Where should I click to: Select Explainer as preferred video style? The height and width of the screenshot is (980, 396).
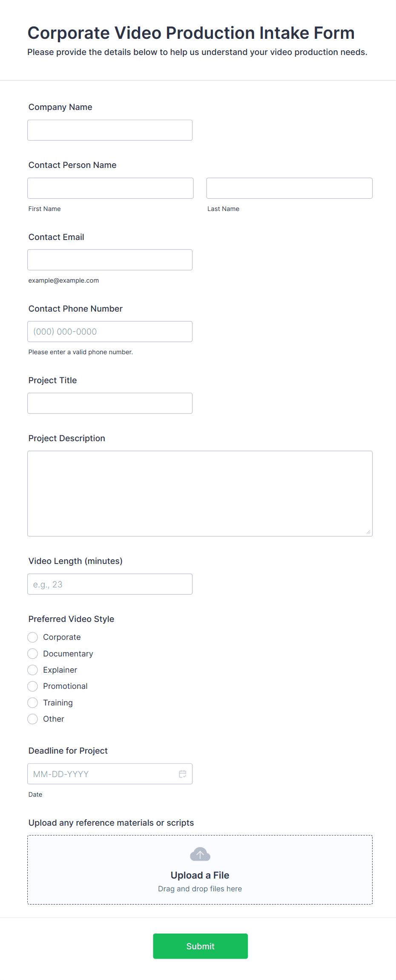[x=33, y=670]
